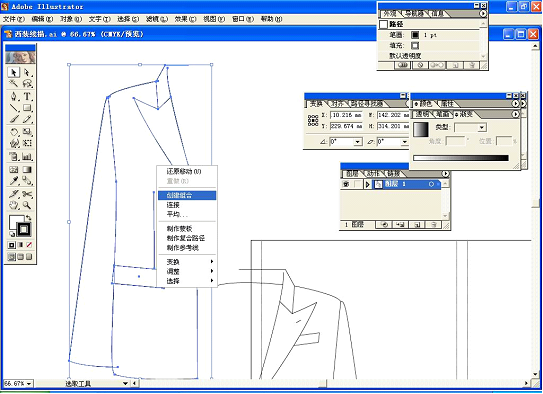Select the black arrow Selection tool

pos(14,72)
